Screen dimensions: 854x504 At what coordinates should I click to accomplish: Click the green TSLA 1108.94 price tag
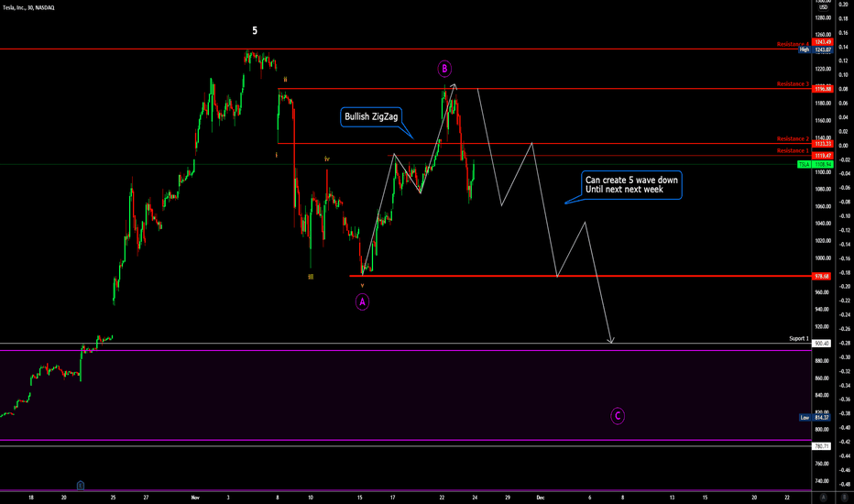tap(815, 165)
